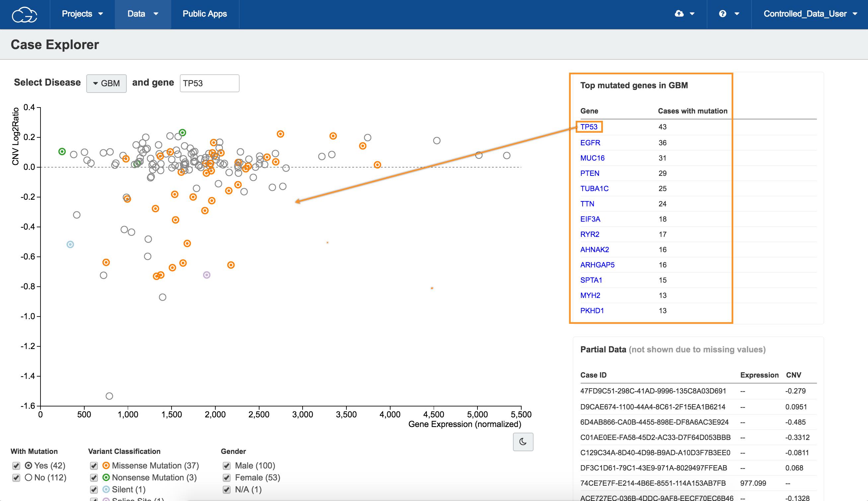Image resolution: width=868 pixels, height=501 pixels.
Task: Select the EGFR gene link
Action: click(x=590, y=142)
